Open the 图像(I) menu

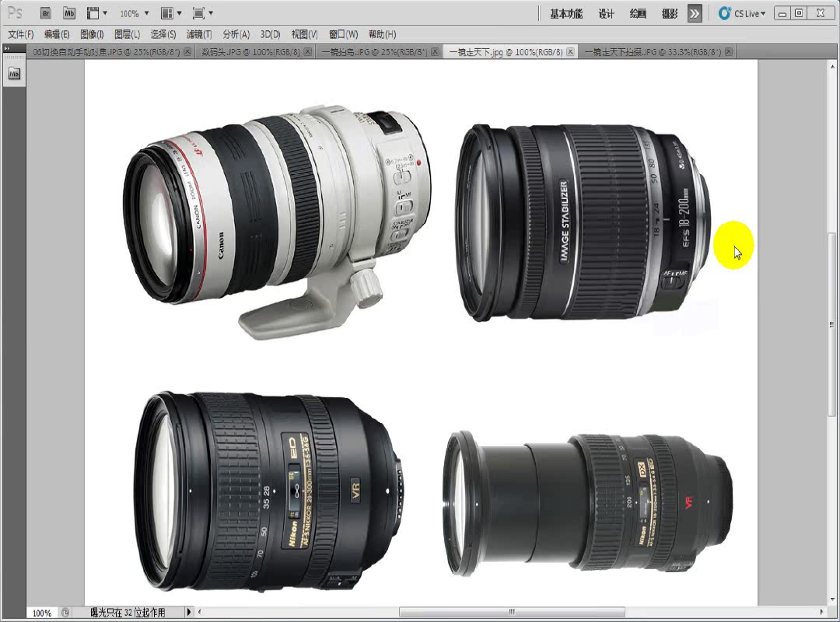[92, 34]
